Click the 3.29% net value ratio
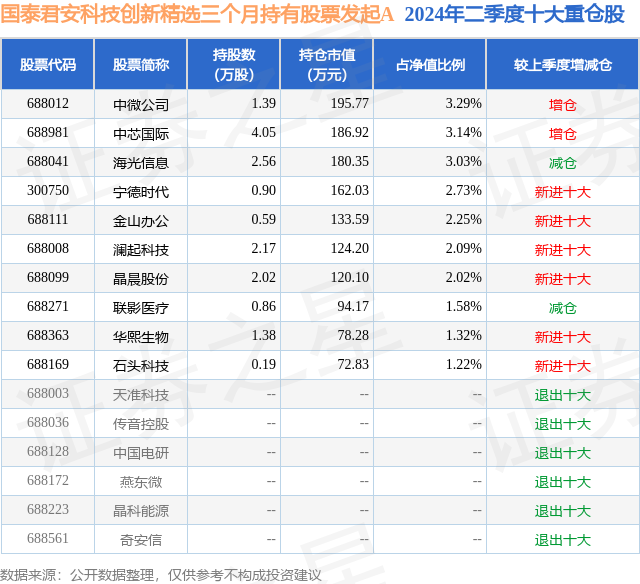 pyautogui.click(x=463, y=104)
